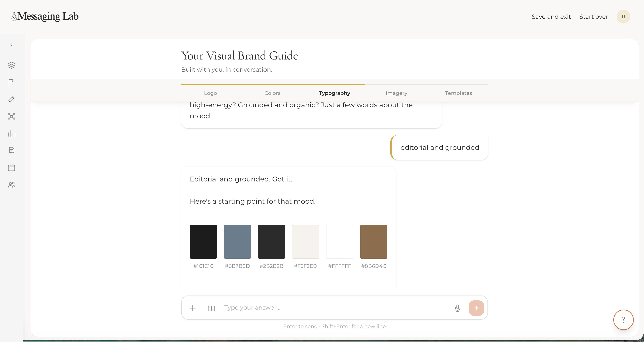Open the layers stack icon in sidebar
Viewport: 644px width, 342px height.
click(11, 65)
